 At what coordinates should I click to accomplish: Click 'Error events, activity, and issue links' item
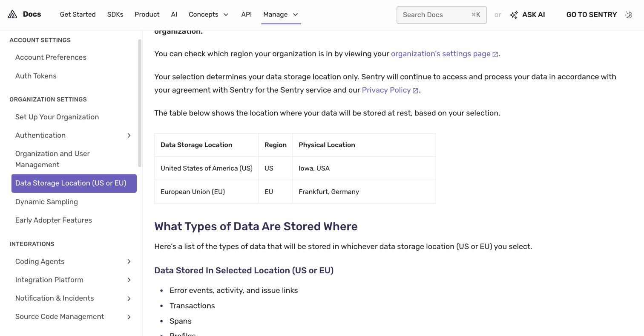(234, 290)
